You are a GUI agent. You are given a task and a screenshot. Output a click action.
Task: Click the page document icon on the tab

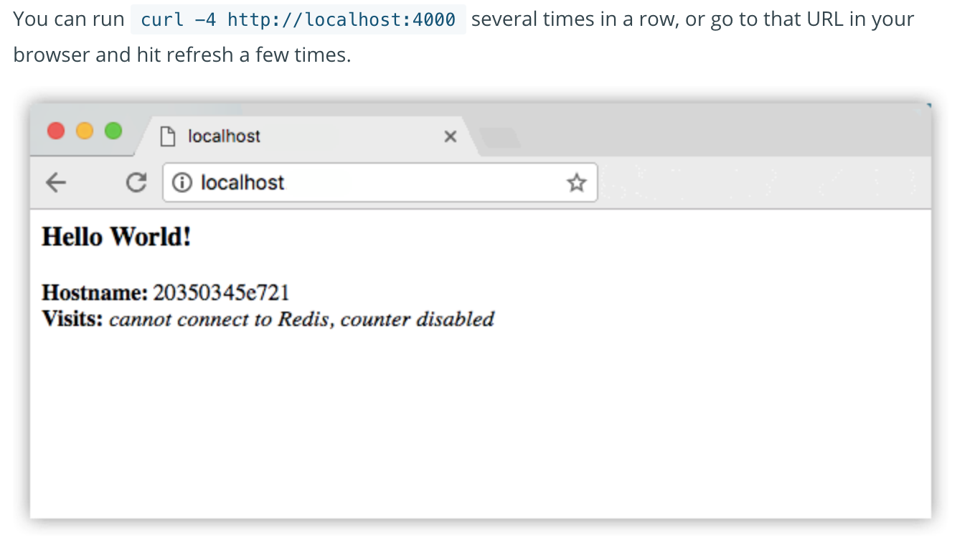(169, 136)
